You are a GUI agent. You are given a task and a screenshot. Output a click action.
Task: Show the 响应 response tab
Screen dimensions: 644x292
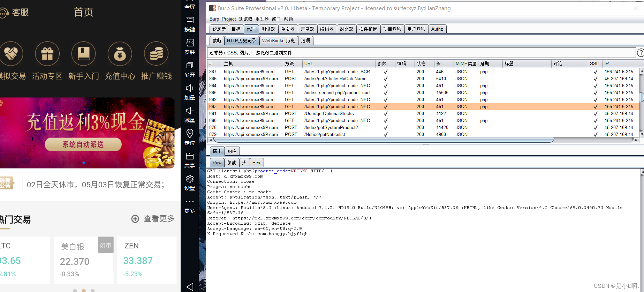point(232,151)
